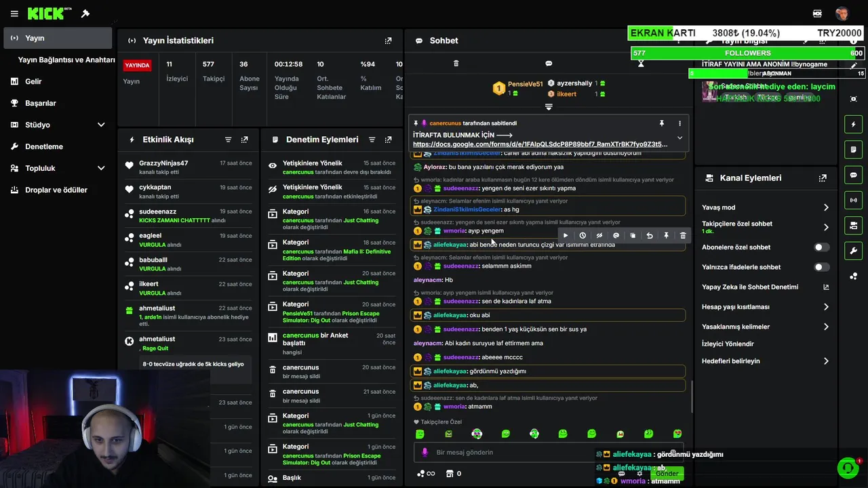Open three-dot menu on pinned message
Screen dimensions: 868x488
679,123
